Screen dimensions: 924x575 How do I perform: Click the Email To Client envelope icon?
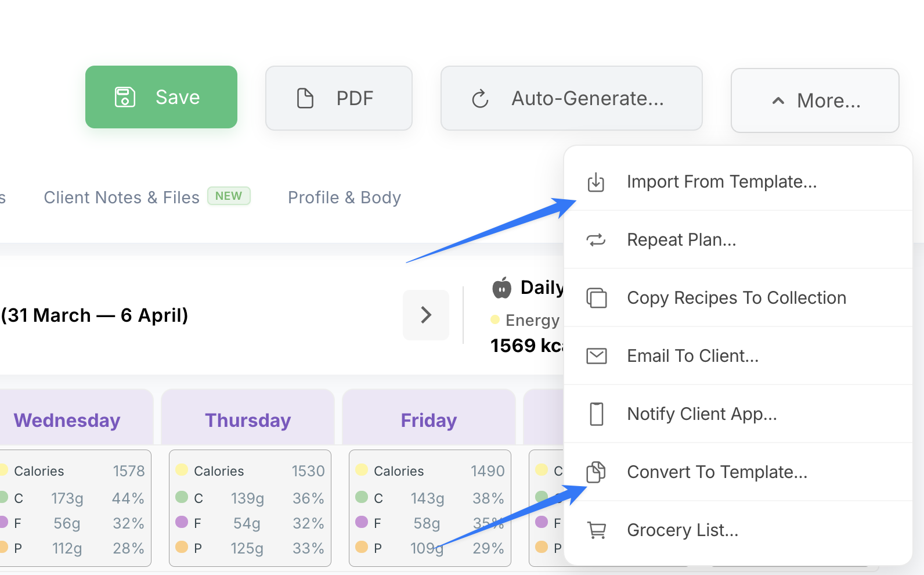pos(596,356)
